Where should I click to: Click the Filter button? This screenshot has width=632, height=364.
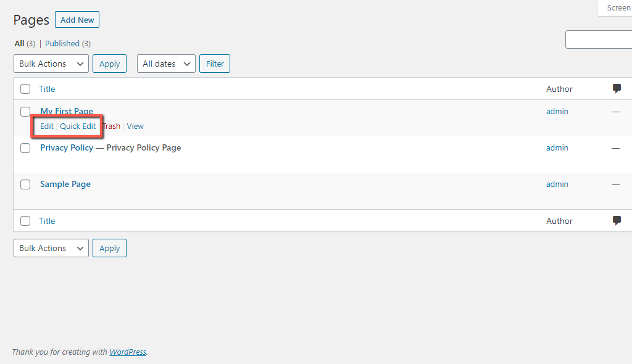tap(215, 64)
